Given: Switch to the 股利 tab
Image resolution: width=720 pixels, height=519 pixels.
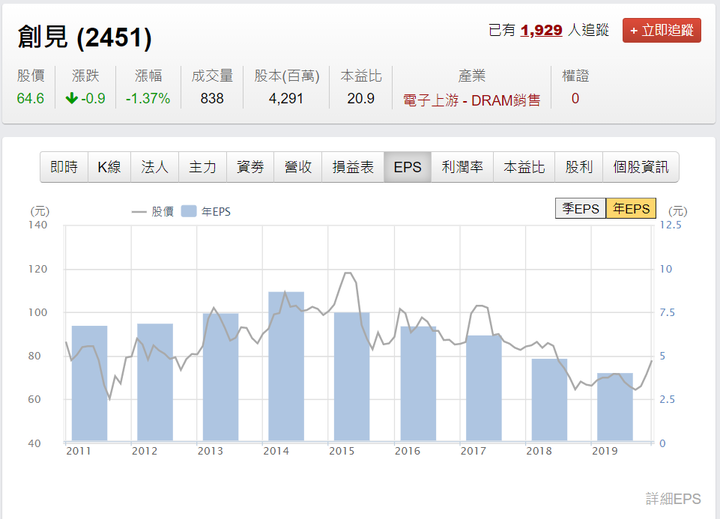Looking at the screenshot, I should point(579,167).
